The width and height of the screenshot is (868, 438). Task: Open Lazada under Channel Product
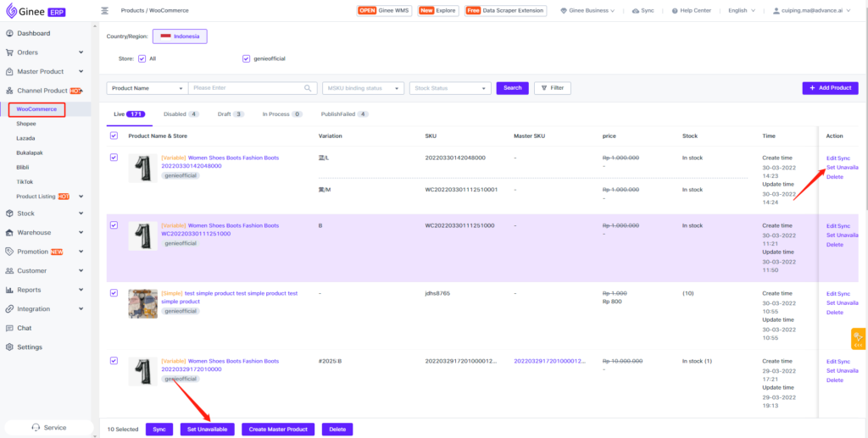25,138
